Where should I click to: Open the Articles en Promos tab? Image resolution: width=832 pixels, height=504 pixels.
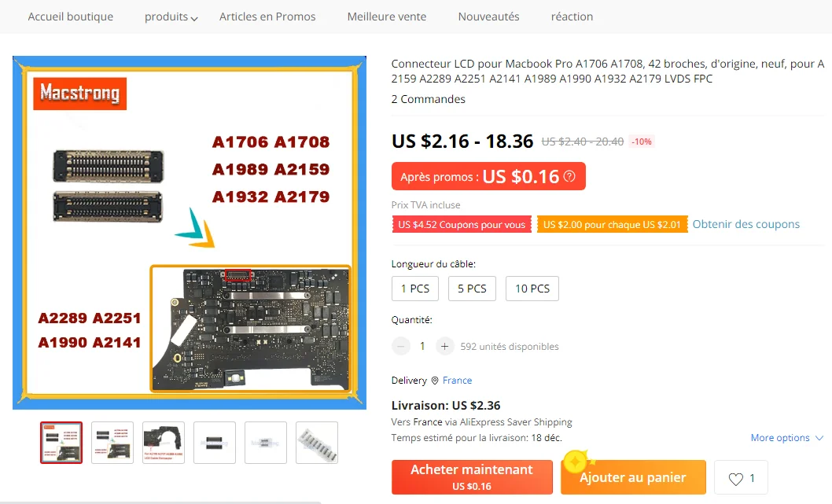pos(267,17)
